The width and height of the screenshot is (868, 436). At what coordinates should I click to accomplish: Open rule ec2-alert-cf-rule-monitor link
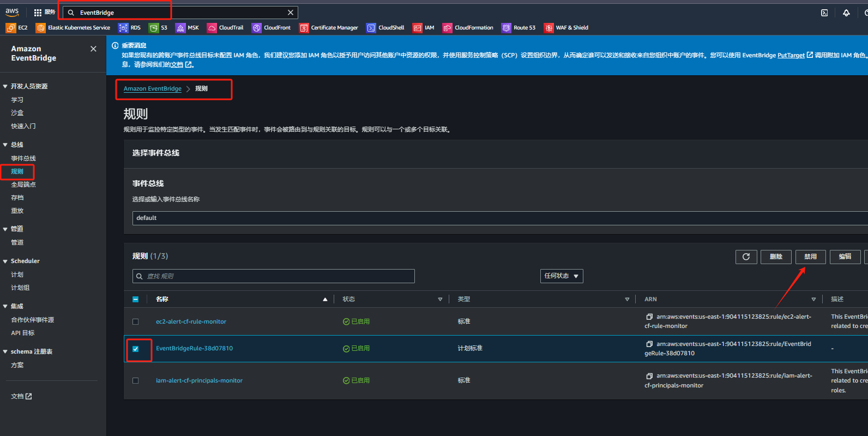point(191,322)
